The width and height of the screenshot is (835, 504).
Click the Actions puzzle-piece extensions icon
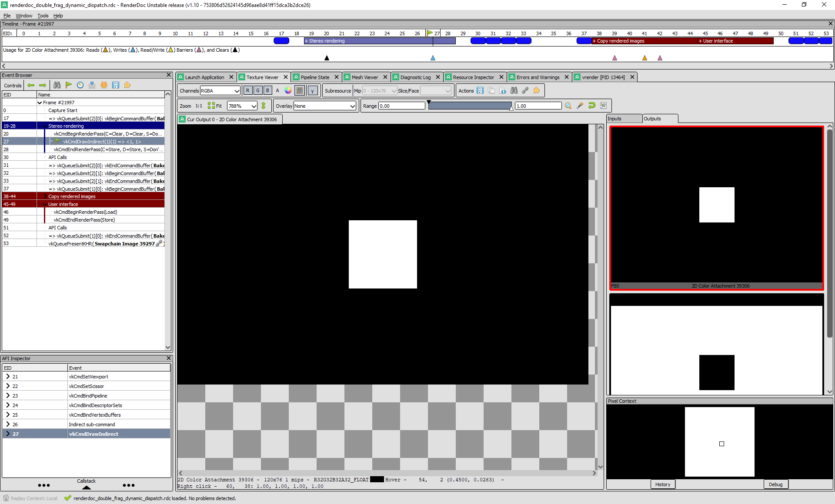pyautogui.click(x=537, y=90)
